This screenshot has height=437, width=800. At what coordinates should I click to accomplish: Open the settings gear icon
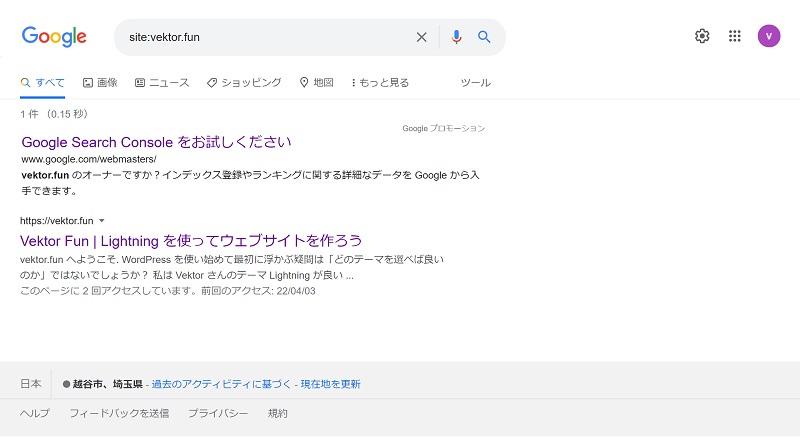[702, 36]
